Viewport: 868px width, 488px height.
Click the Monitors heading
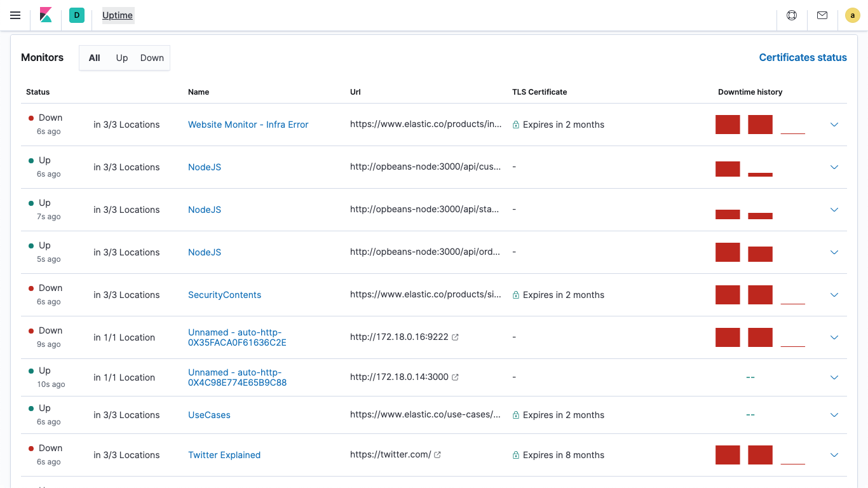42,57
